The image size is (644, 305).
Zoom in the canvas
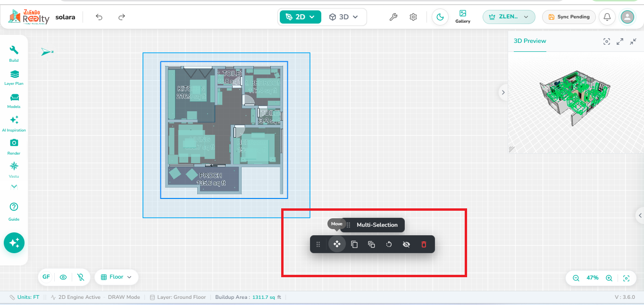coord(609,278)
